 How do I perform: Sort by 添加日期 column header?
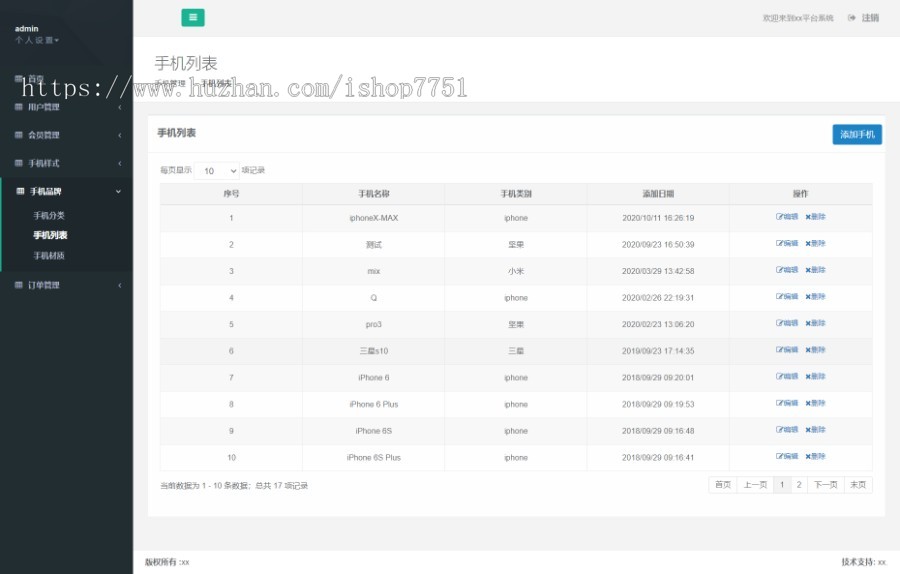[658, 193]
